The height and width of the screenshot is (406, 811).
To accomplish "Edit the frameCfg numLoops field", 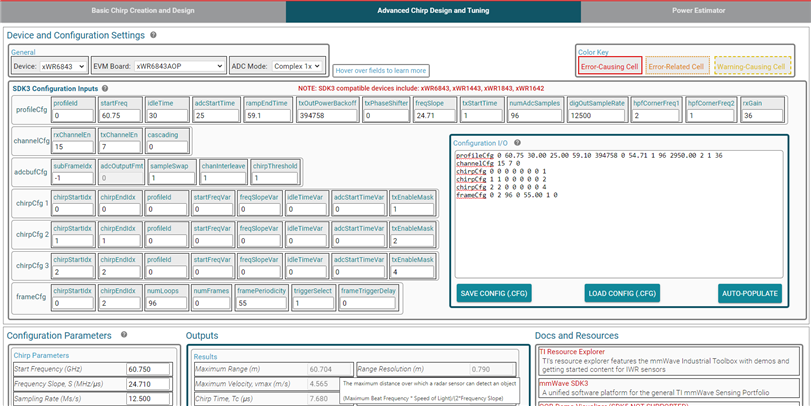I will (166, 303).
